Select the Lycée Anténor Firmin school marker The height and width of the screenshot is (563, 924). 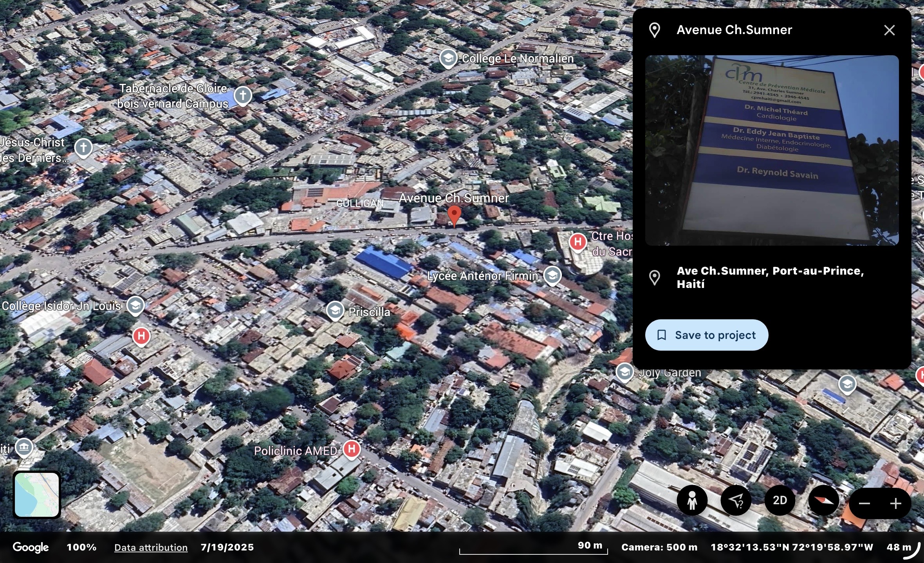tap(552, 275)
